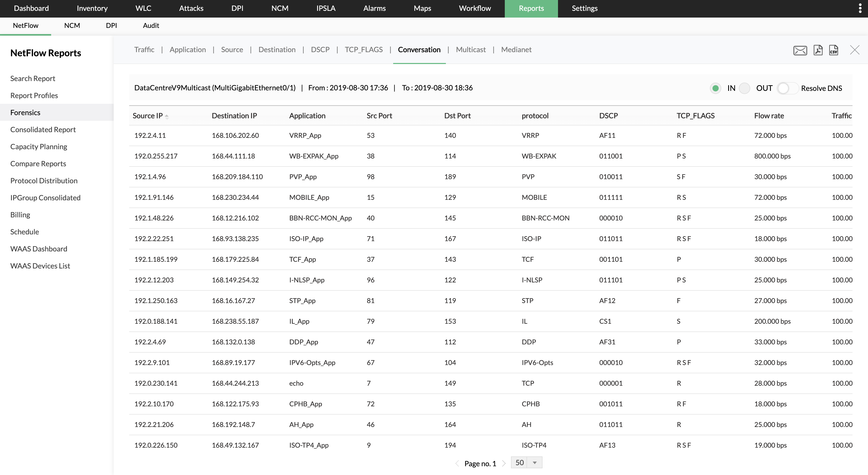Select the Audit sub-tab
This screenshot has width=868, height=475.
pos(151,26)
